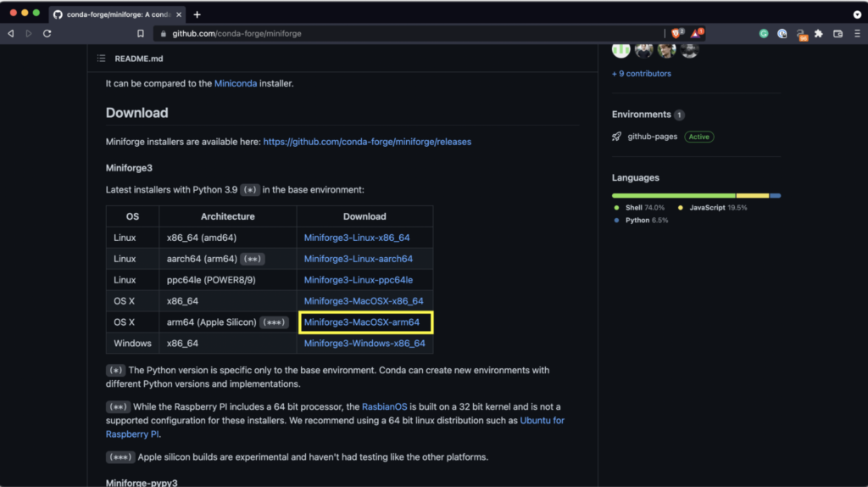Click the address bar URL field
The image size is (868, 487).
(x=409, y=34)
